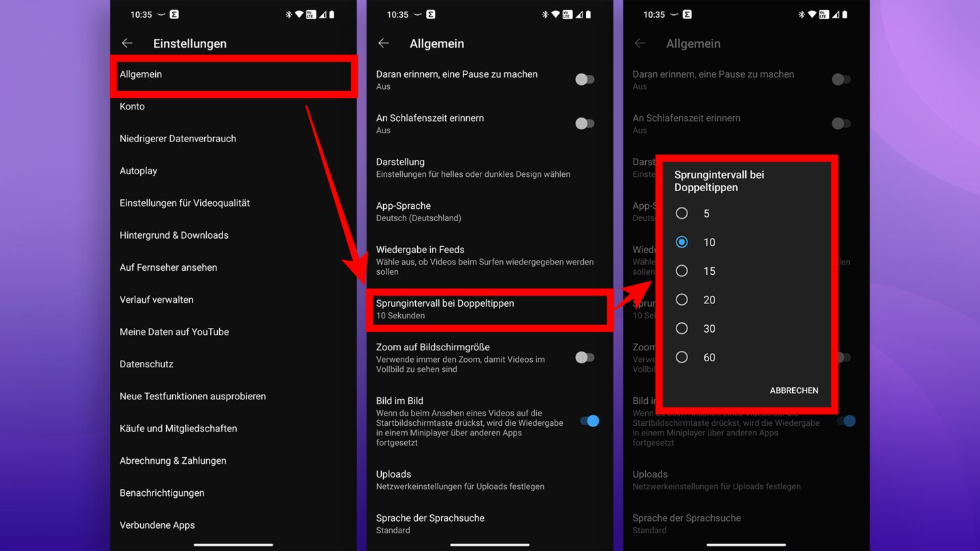Toggle 'An Schlafenszeit erinnern' switch in middle screen

585,123
